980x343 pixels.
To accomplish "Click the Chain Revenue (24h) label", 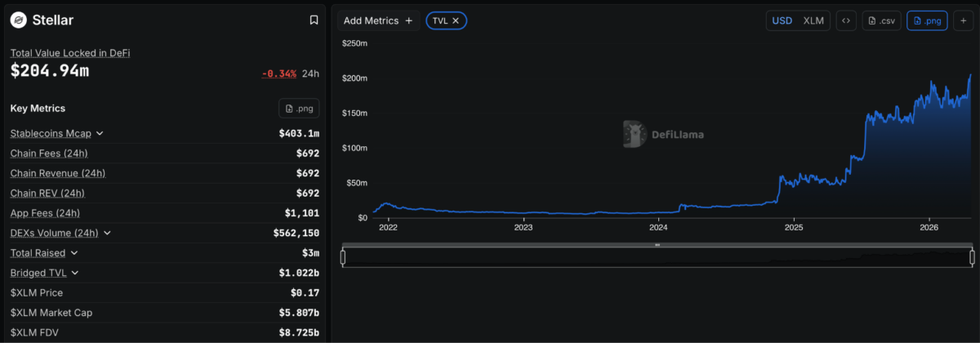I will pos(58,173).
